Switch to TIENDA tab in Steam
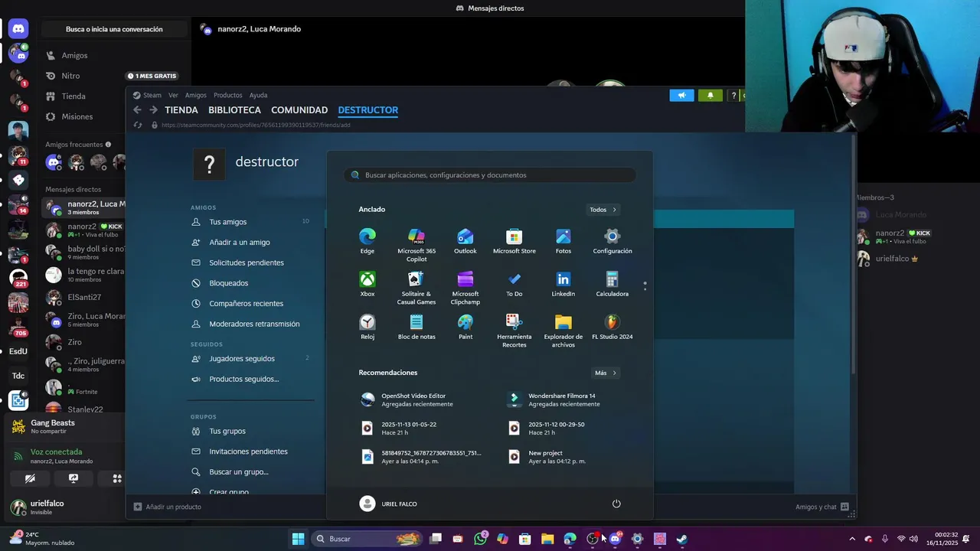 point(181,110)
